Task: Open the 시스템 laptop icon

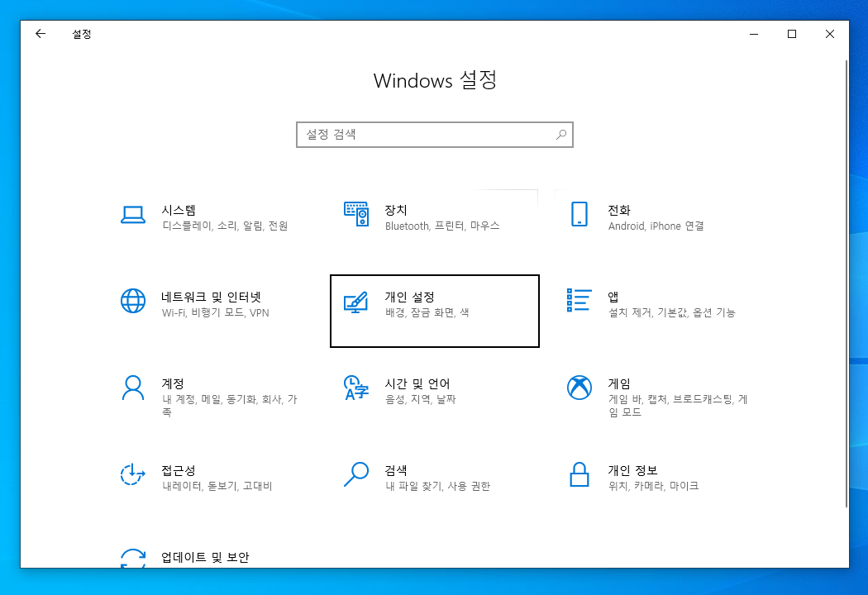Action: tap(133, 215)
